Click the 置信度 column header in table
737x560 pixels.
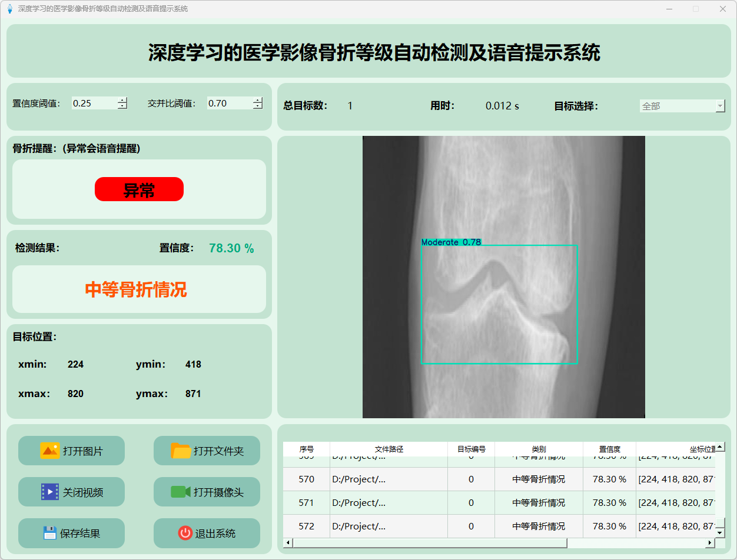(x=609, y=449)
